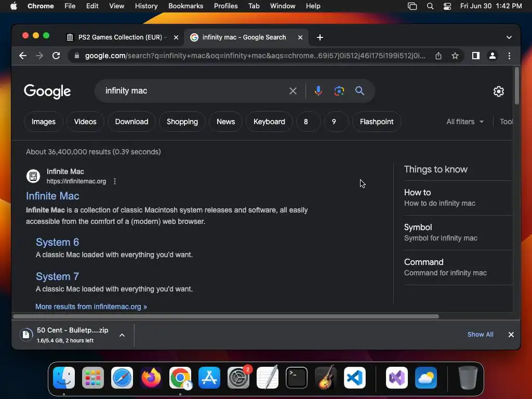The height and width of the screenshot is (399, 532).
Task: Open Symbol for infinity mac item
Action: (x=458, y=233)
